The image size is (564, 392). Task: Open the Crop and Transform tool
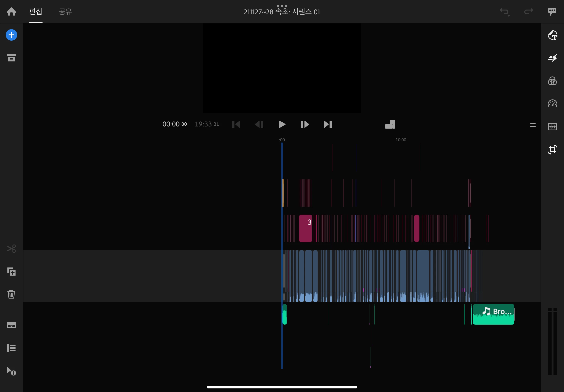click(x=552, y=150)
